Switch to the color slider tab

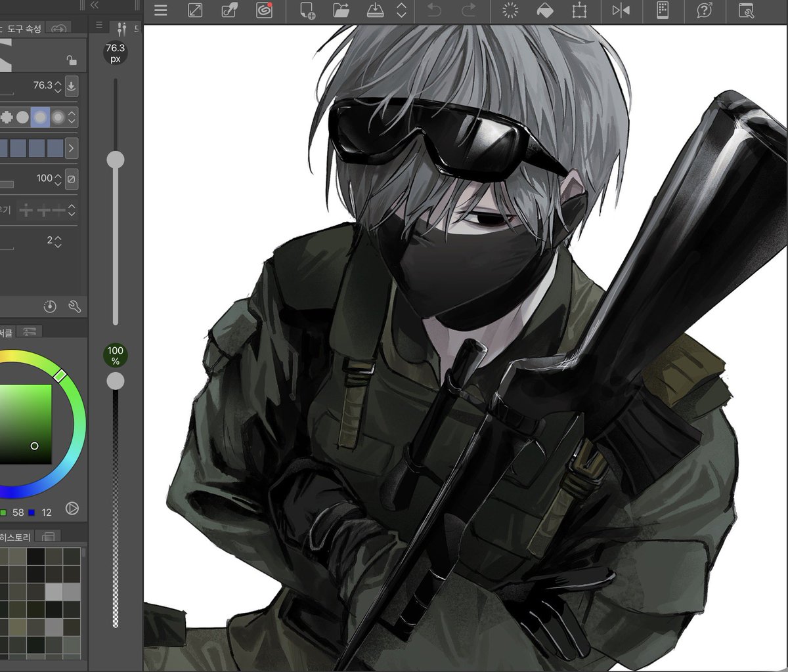click(x=29, y=331)
